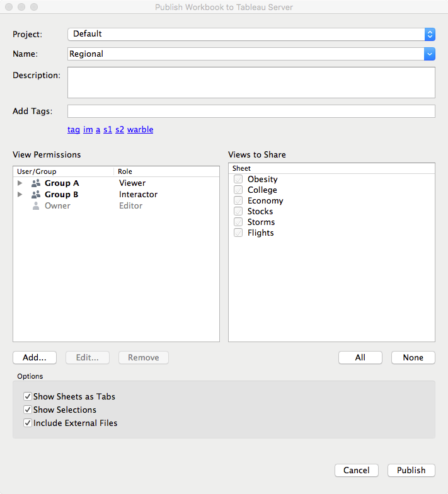Click the Group A users icon
The image size is (448, 494).
pyautogui.click(x=36, y=183)
